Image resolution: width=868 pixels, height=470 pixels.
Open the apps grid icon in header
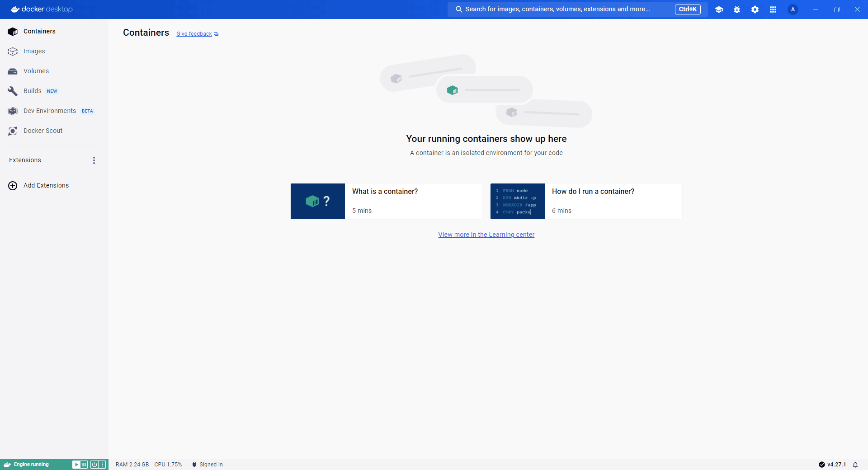click(773, 9)
